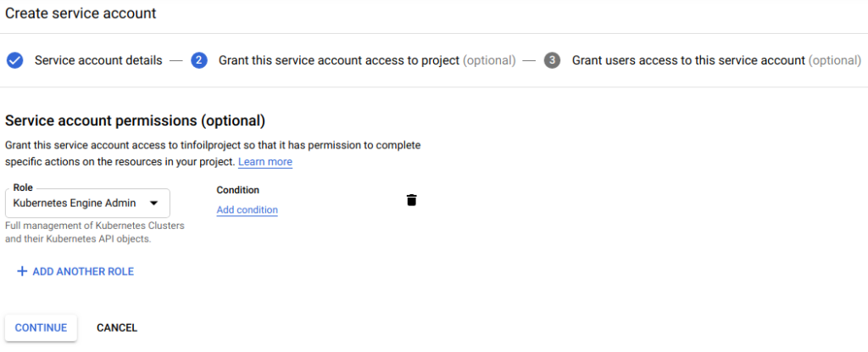Click the step 3 number circle

553,60
